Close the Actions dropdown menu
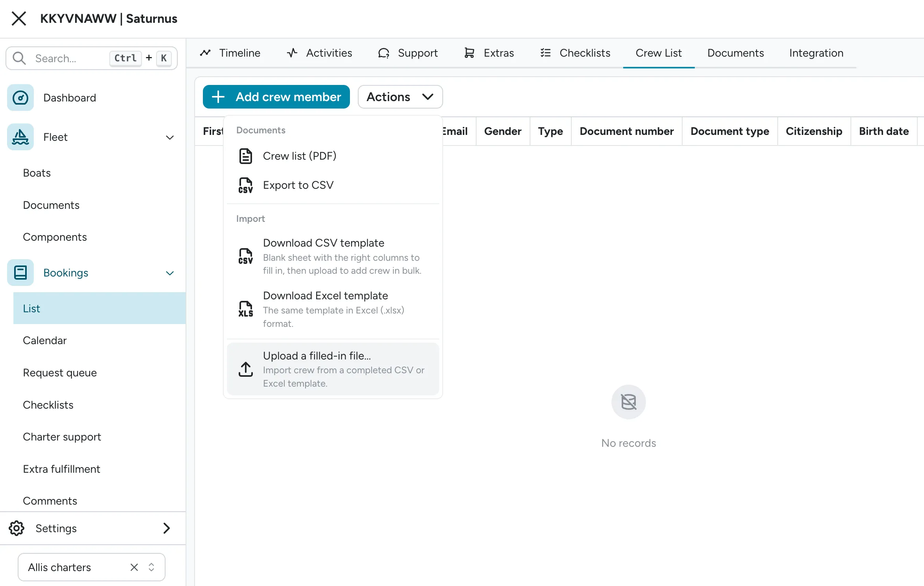This screenshot has width=924, height=586. click(x=400, y=97)
